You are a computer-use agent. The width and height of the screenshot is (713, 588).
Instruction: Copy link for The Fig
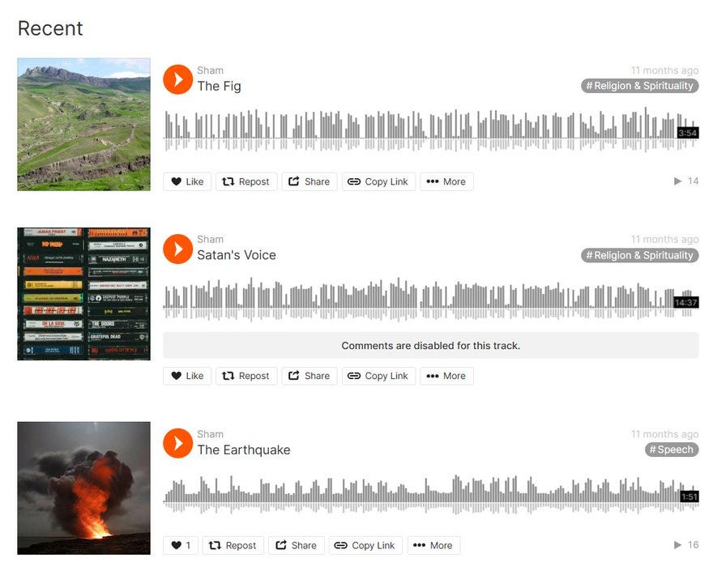pyautogui.click(x=378, y=181)
